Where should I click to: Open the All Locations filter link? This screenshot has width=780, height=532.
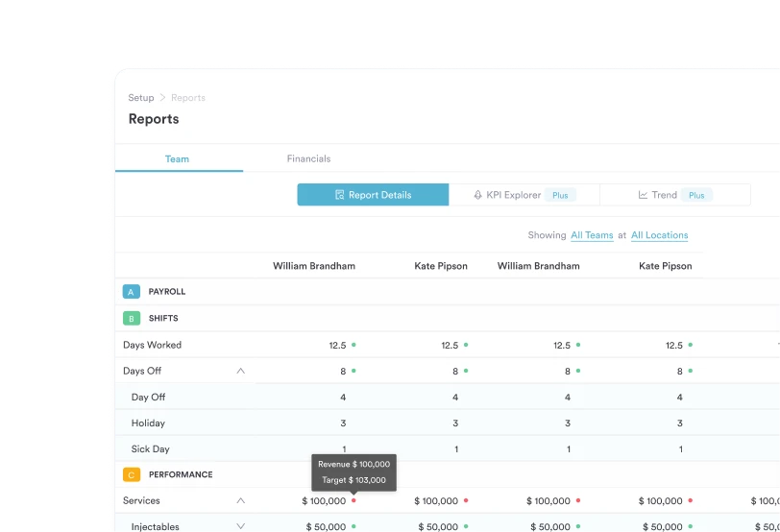click(x=659, y=235)
